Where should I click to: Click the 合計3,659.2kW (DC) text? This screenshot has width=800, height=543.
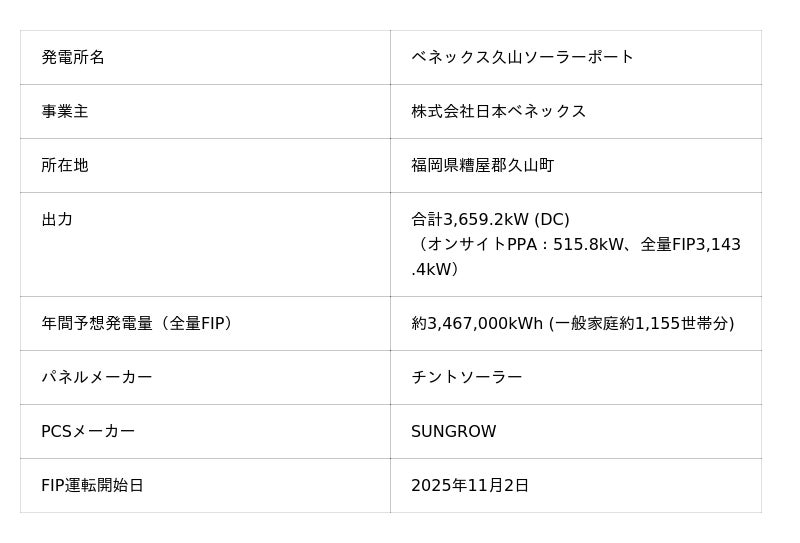[x=470, y=219]
